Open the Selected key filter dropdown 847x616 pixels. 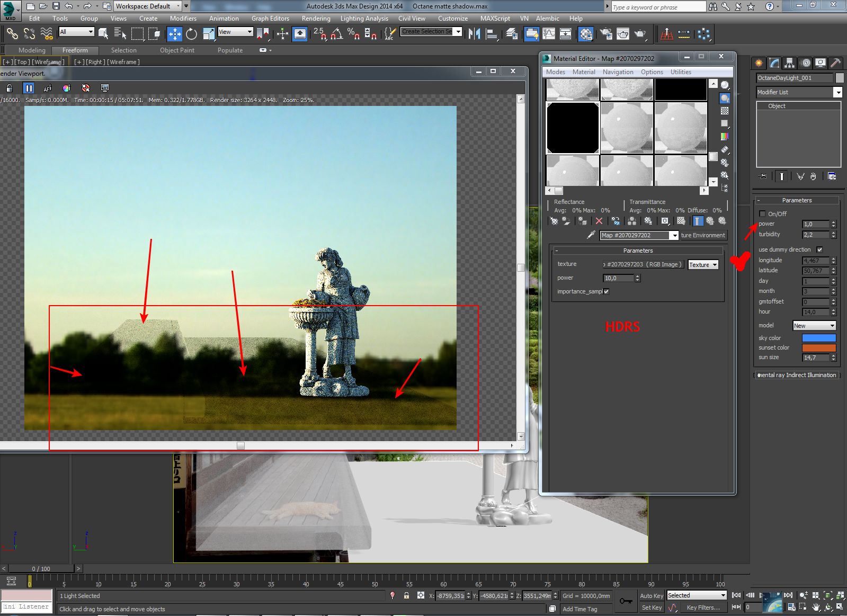click(696, 595)
